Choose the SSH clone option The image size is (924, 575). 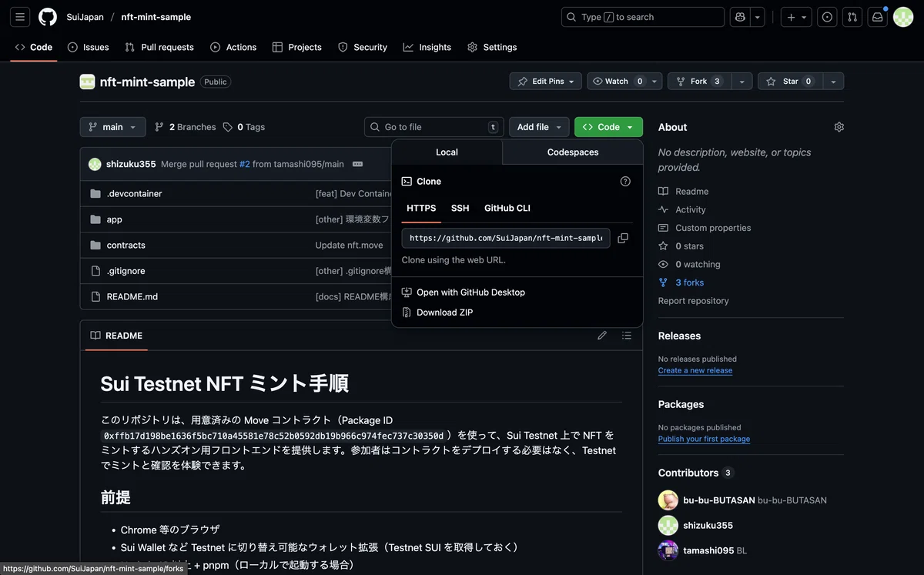coord(460,208)
